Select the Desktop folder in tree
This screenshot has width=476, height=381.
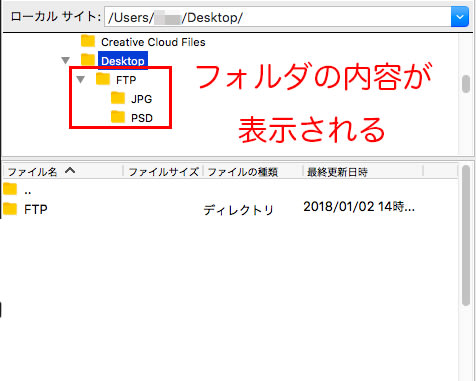(x=123, y=61)
